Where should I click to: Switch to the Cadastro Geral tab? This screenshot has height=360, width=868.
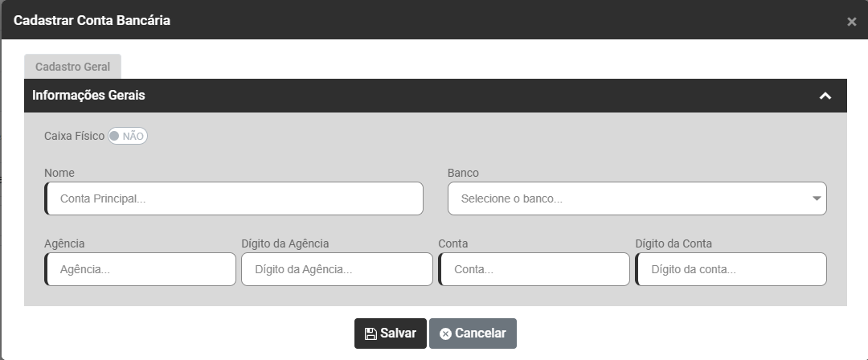(x=72, y=67)
